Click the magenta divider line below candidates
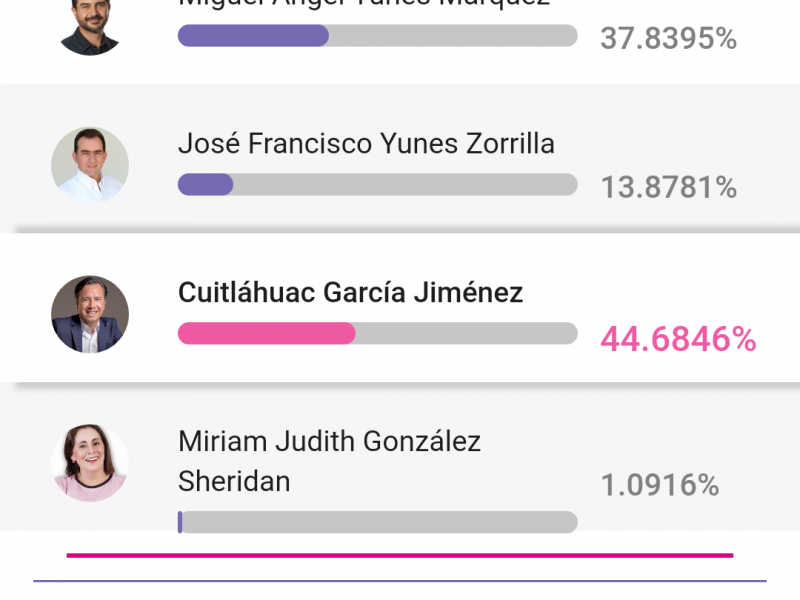The image size is (800, 600). pos(400,555)
